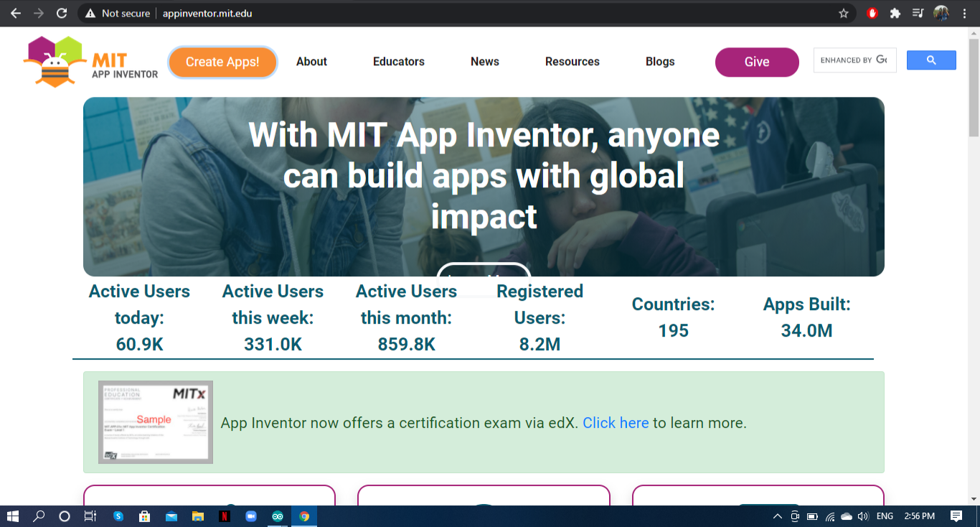Click the 'Active Users today:' statistic
This screenshot has width=980, height=527.
139,317
